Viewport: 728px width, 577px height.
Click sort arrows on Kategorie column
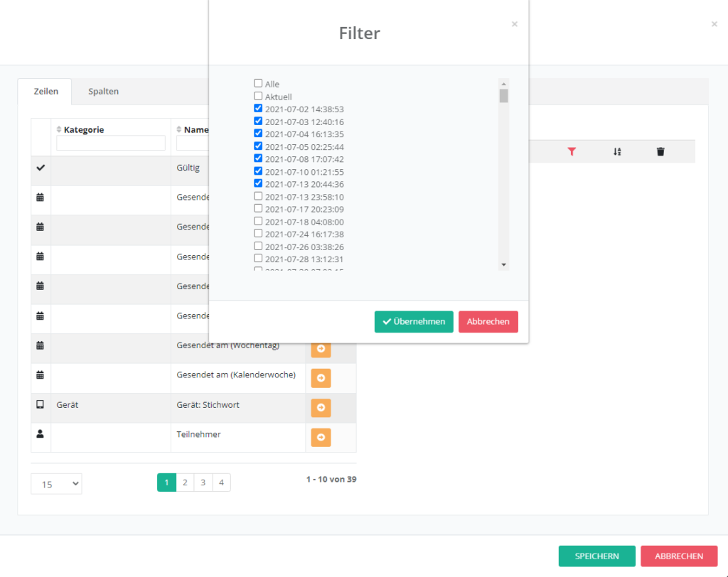59,129
